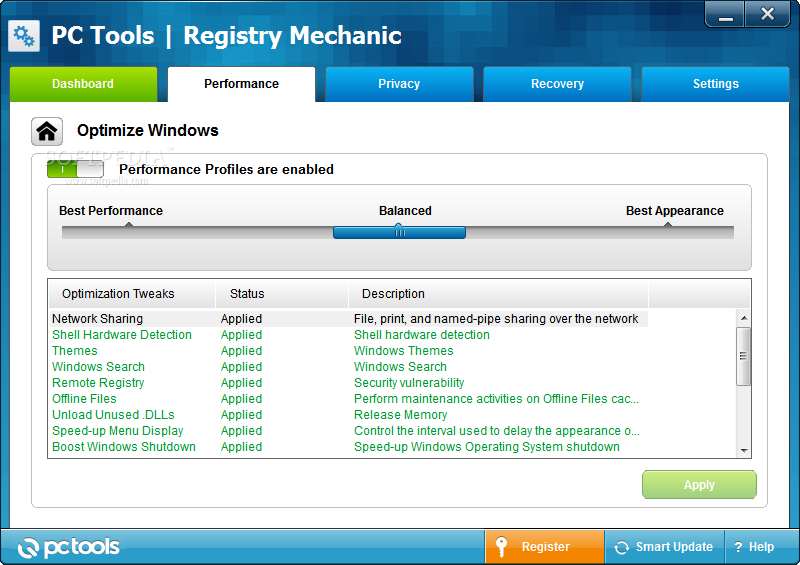Toggle the Performance Profiles switch off
The height and width of the screenshot is (565, 800).
[75, 169]
